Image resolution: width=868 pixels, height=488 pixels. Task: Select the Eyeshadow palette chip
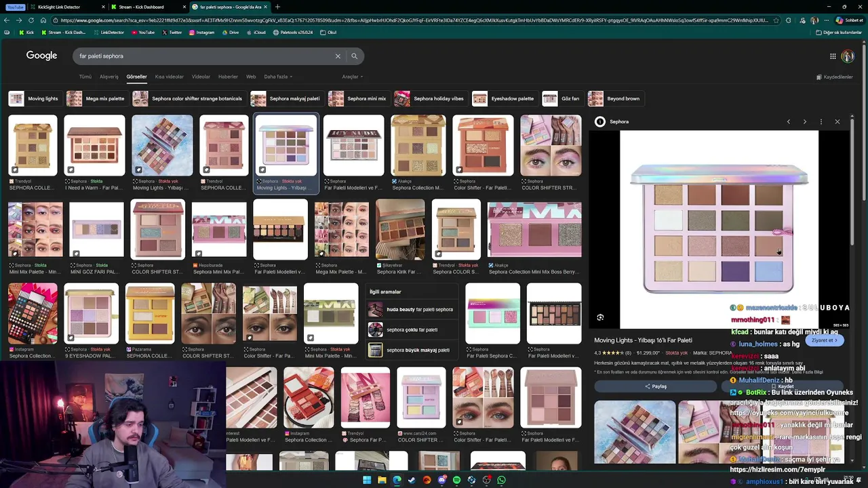pyautogui.click(x=504, y=99)
